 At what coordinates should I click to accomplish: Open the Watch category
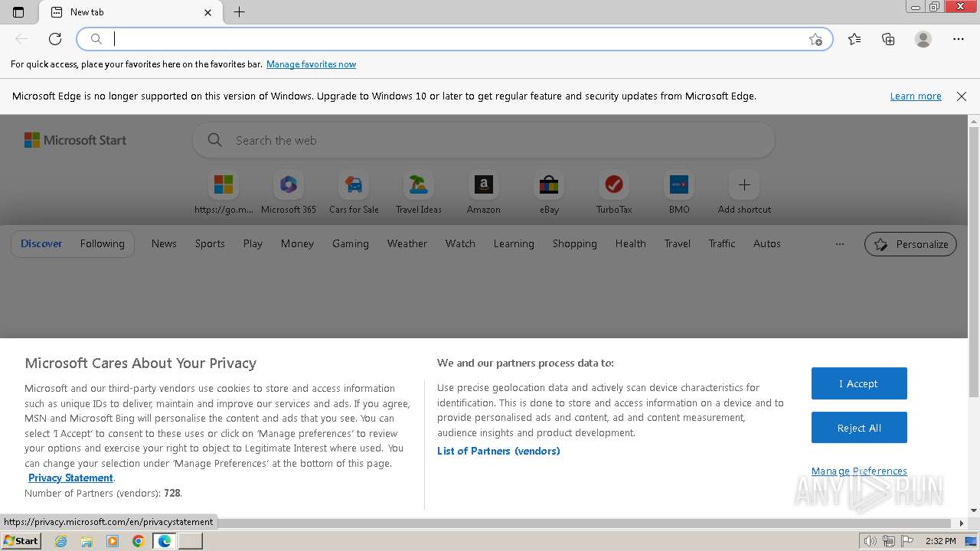(460, 243)
